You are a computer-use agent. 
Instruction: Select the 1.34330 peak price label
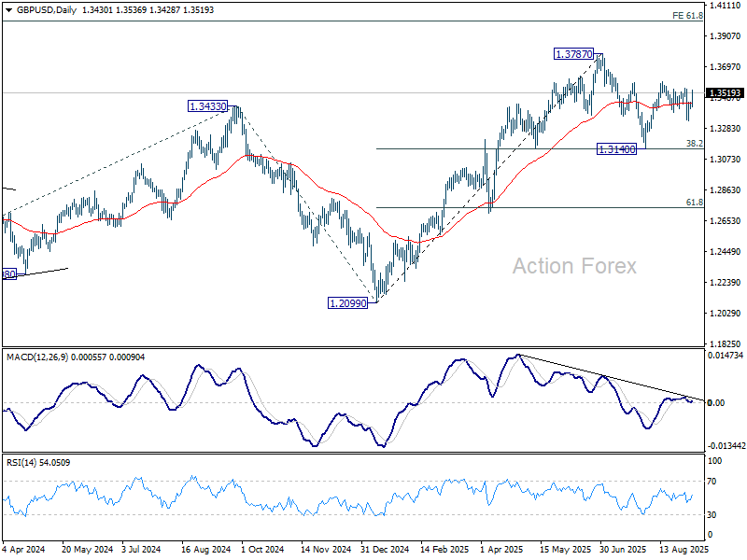coord(207,106)
